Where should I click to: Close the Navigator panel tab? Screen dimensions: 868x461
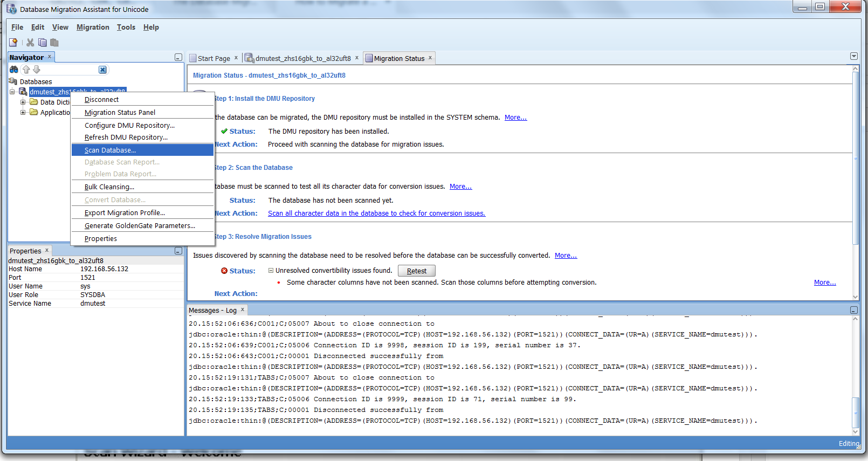click(x=50, y=57)
